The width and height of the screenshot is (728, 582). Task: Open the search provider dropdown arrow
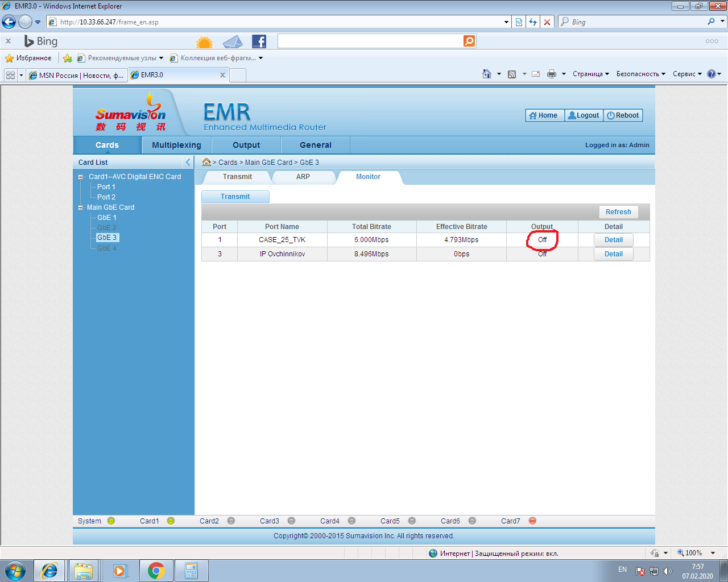tap(723, 22)
